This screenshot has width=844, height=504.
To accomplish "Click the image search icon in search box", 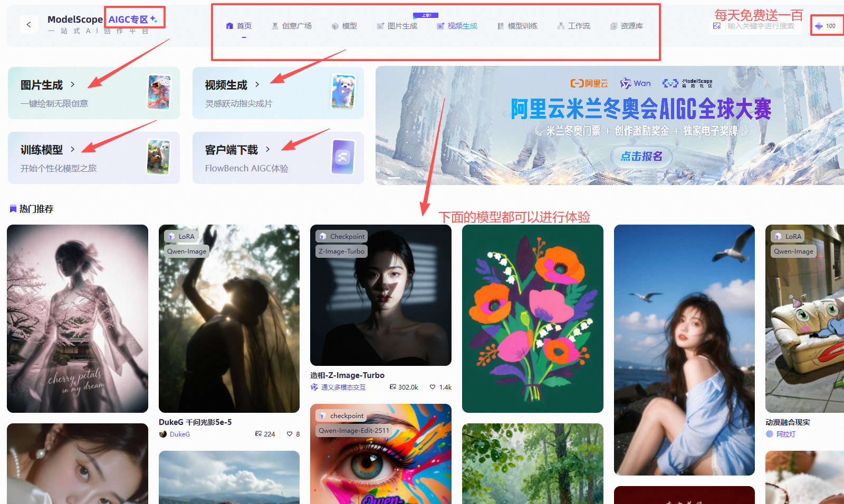I will 717,26.
